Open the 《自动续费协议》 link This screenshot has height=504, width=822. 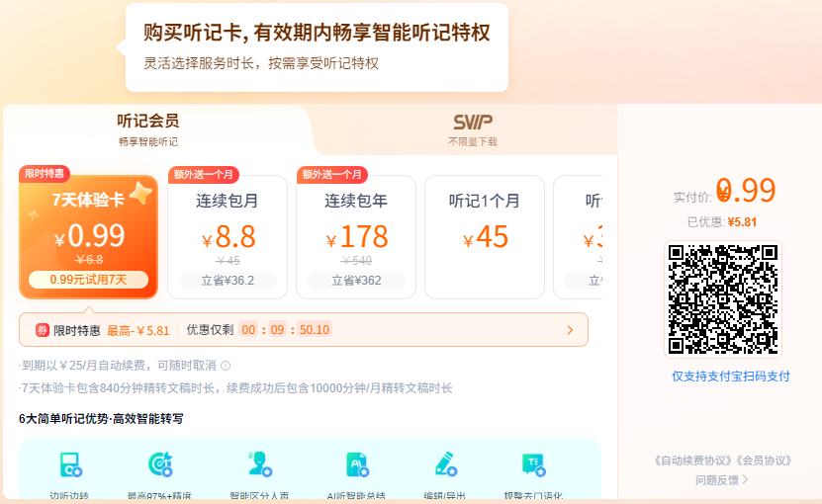(689, 461)
